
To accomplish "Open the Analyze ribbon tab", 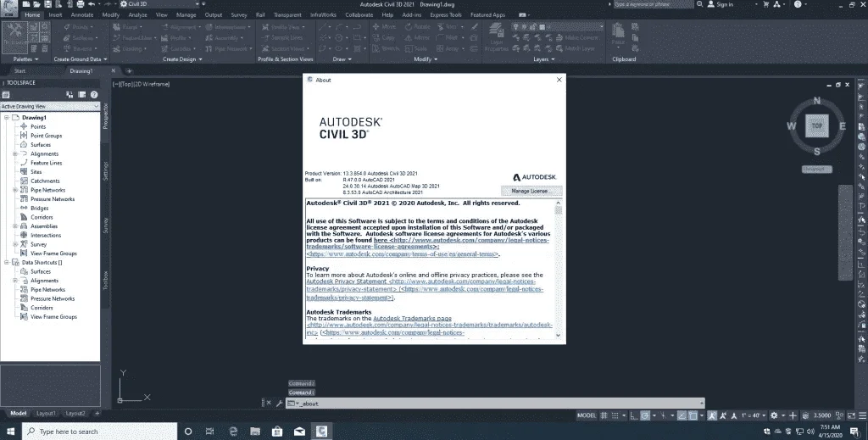I will [x=138, y=15].
